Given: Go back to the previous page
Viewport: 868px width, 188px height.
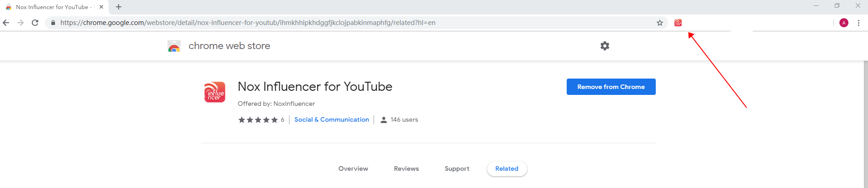Looking at the screenshot, I should (x=6, y=23).
